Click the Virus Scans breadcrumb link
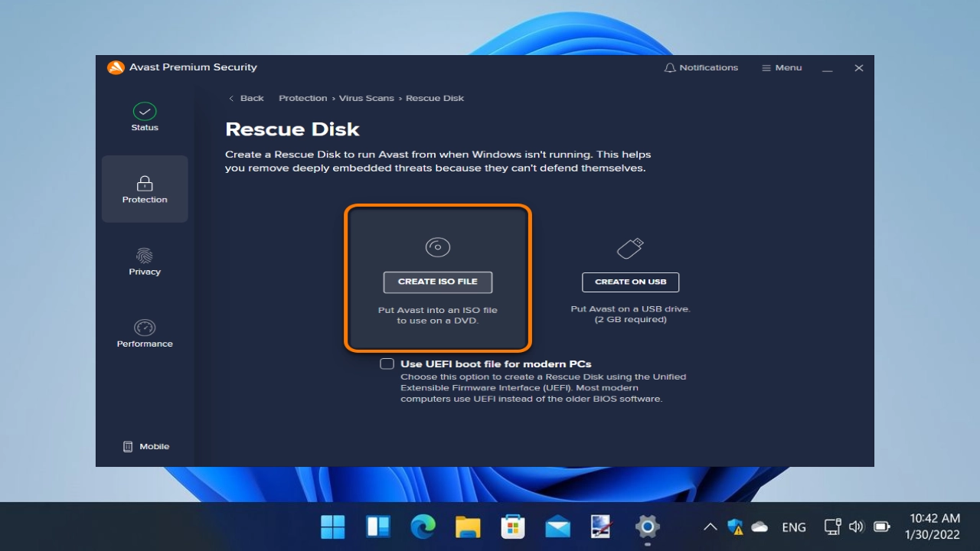Viewport: 980px width, 551px height. 367,98
